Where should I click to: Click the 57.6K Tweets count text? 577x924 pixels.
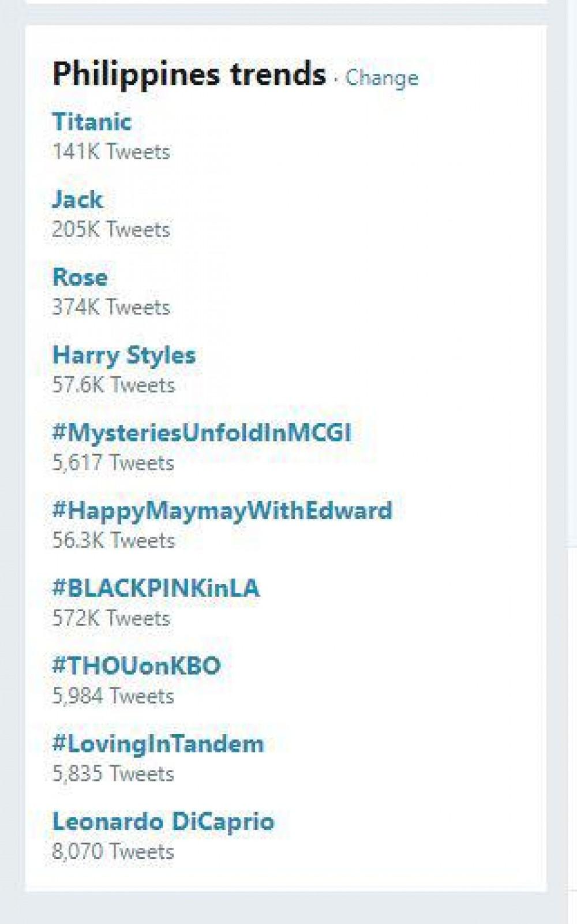click(114, 386)
